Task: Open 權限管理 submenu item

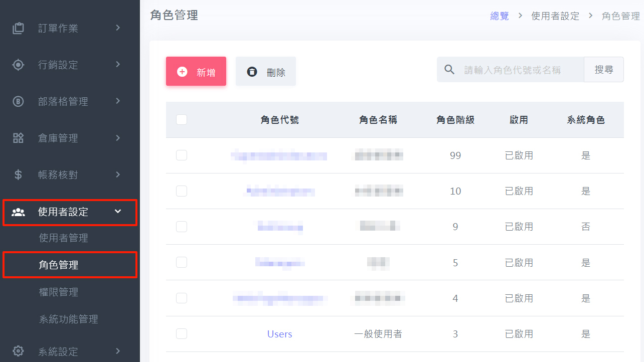Action: [59, 292]
